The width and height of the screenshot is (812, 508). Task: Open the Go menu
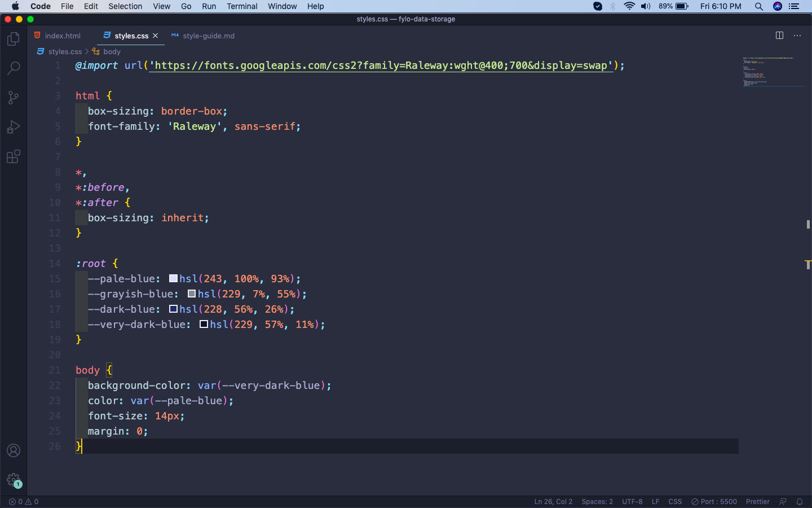(186, 6)
